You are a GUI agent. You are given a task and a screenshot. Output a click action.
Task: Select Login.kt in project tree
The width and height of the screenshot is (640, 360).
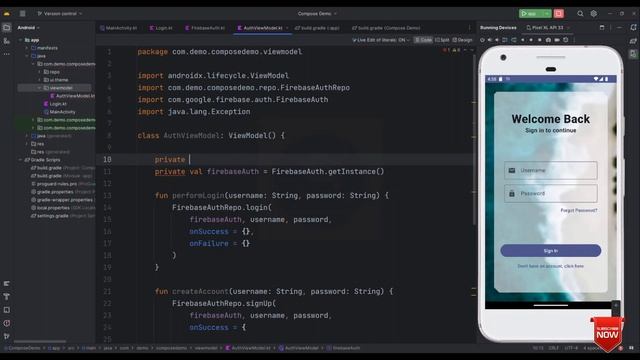55,104
